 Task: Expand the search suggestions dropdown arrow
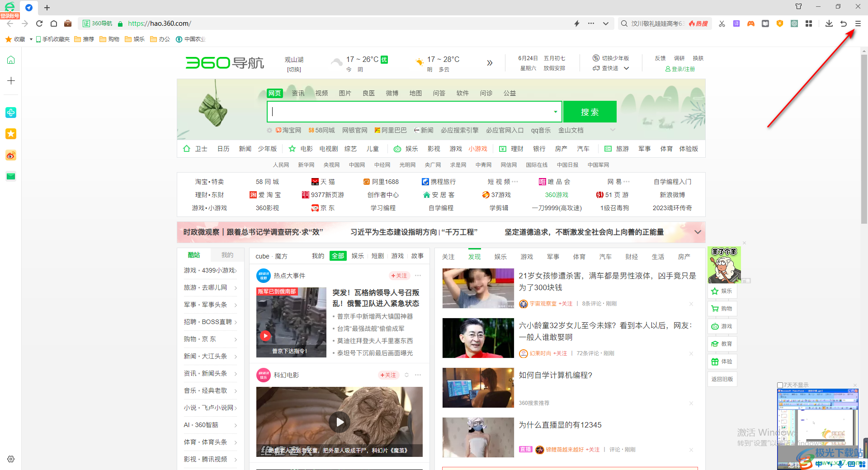556,112
